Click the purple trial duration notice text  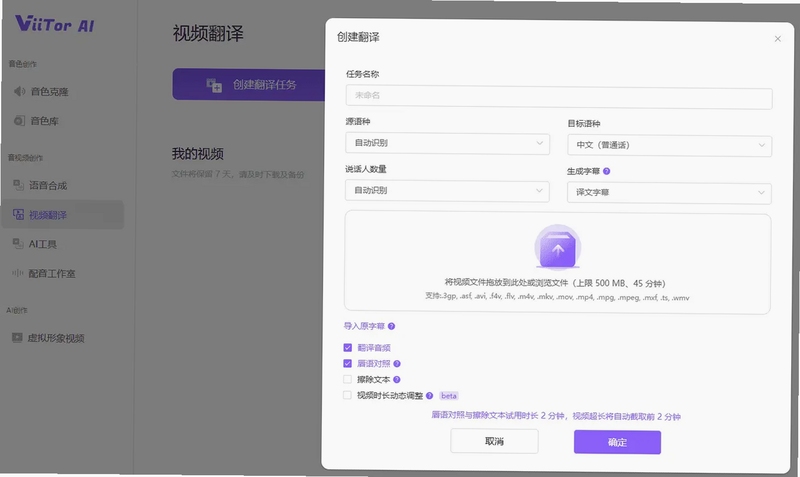[556, 416]
